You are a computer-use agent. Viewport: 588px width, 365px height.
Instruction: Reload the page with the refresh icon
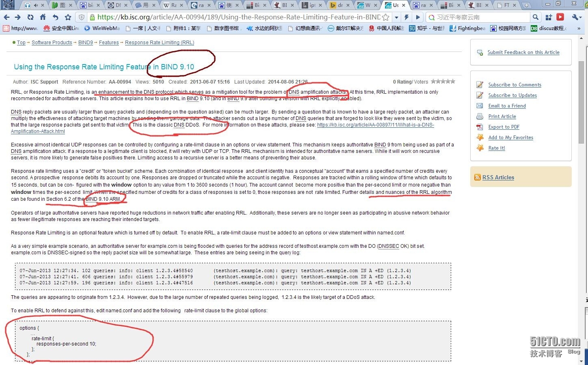[x=30, y=17]
